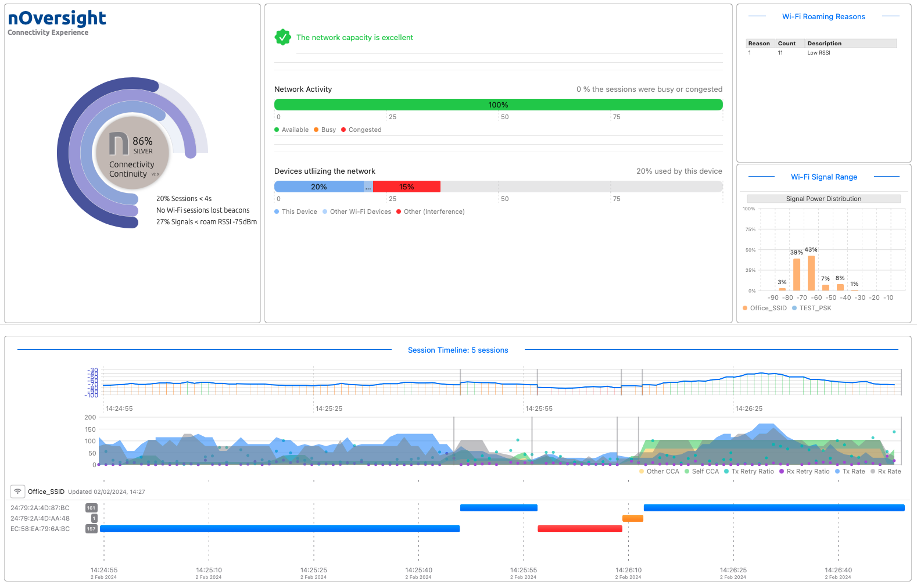Click the red 15% interference segment

point(406,187)
